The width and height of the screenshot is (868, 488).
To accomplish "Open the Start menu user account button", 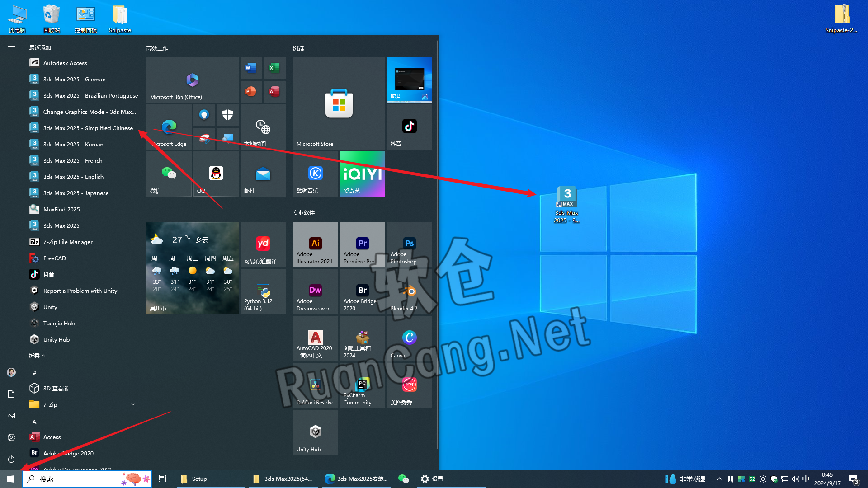I will coord(11,372).
